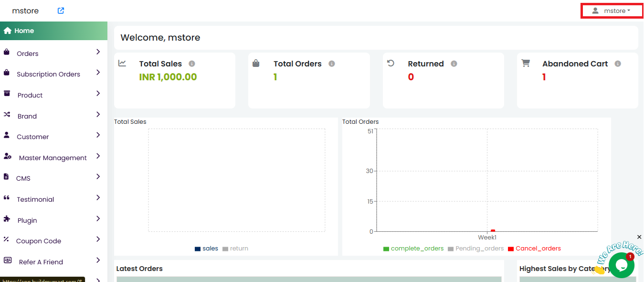
Task: Open store in new tab icon
Action: pyautogui.click(x=61, y=11)
